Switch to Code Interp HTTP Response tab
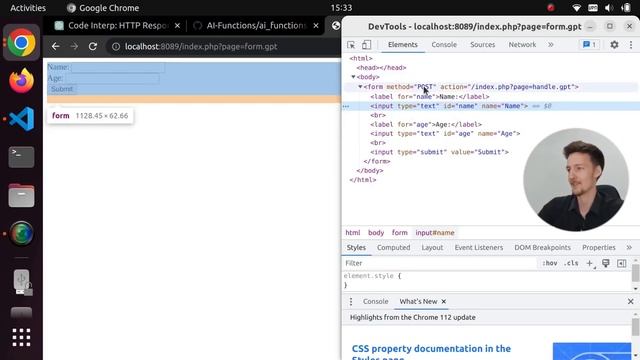Screen dimensions: 640x360 (x=118, y=26)
